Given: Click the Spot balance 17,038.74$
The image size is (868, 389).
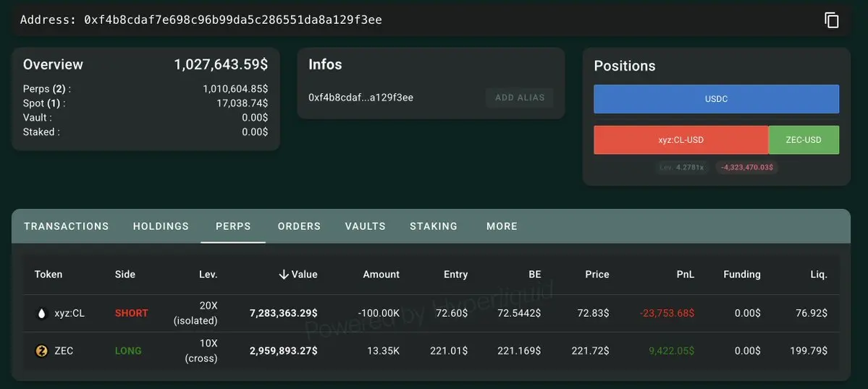Looking at the screenshot, I should tap(242, 103).
